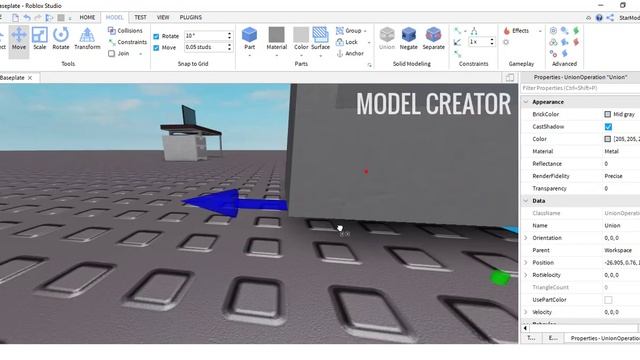
Task: Click the Union solid modeling icon
Action: pos(387,38)
